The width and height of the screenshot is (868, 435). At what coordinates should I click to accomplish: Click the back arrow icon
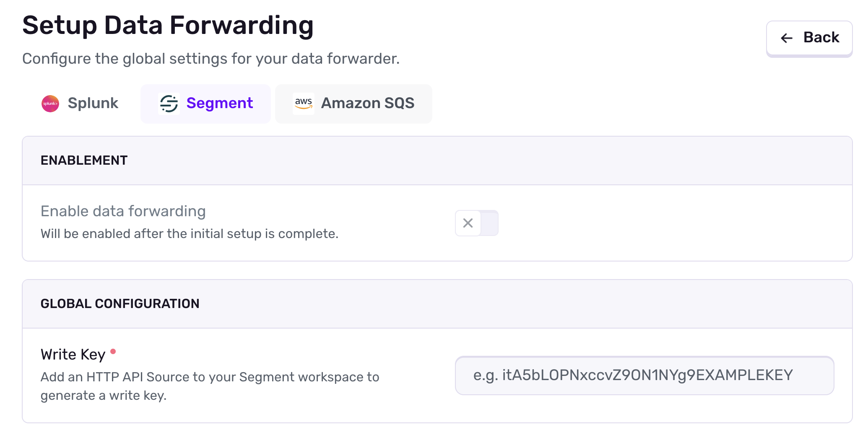pos(786,38)
